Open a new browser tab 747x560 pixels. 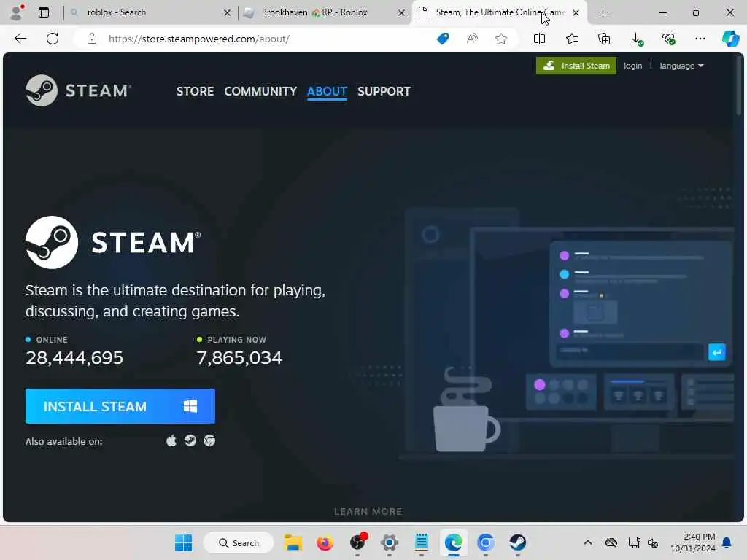(x=603, y=12)
